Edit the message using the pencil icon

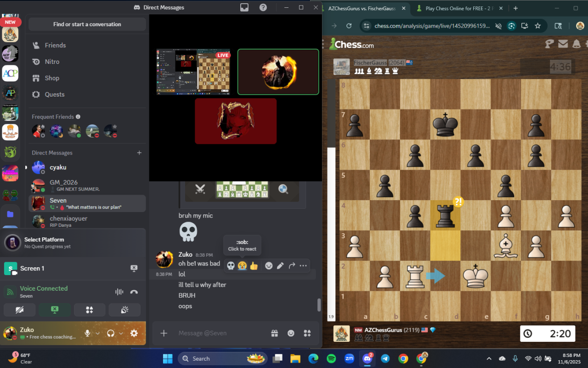click(x=280, y=265)
